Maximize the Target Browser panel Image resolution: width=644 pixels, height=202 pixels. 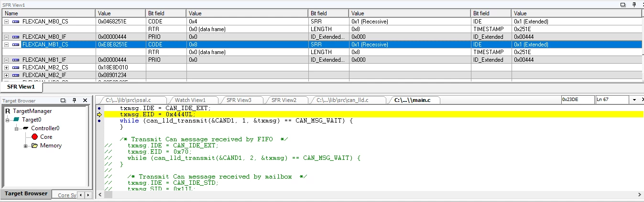coord(63,101)
